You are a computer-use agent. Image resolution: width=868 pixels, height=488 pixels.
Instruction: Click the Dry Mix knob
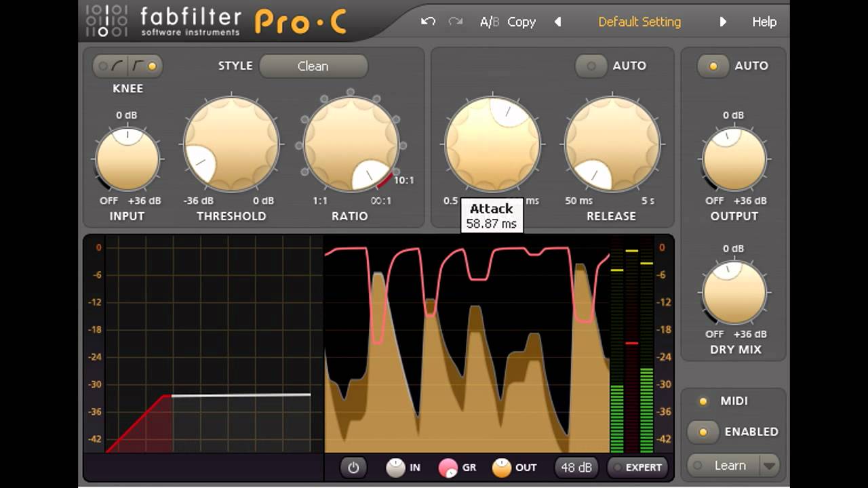click(x=734, y=293)
